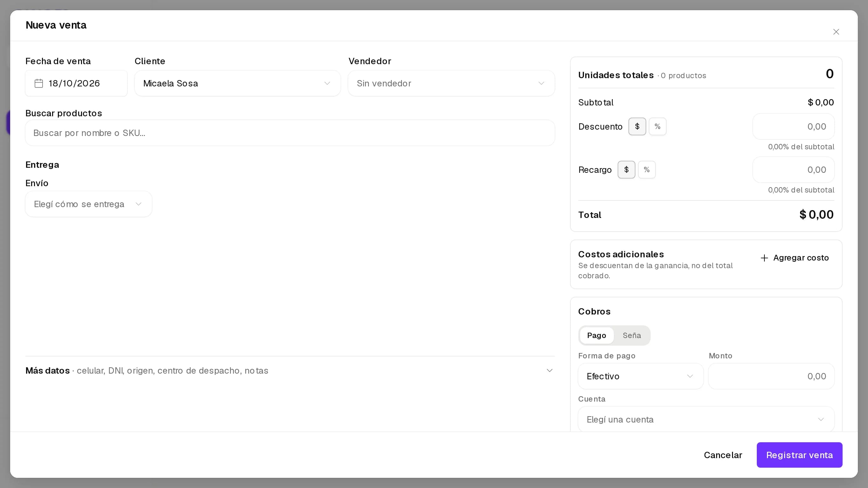Set Descuento mode to percentage
The image size is (868, 488).
pyautogui.click(x=657, y=126)
